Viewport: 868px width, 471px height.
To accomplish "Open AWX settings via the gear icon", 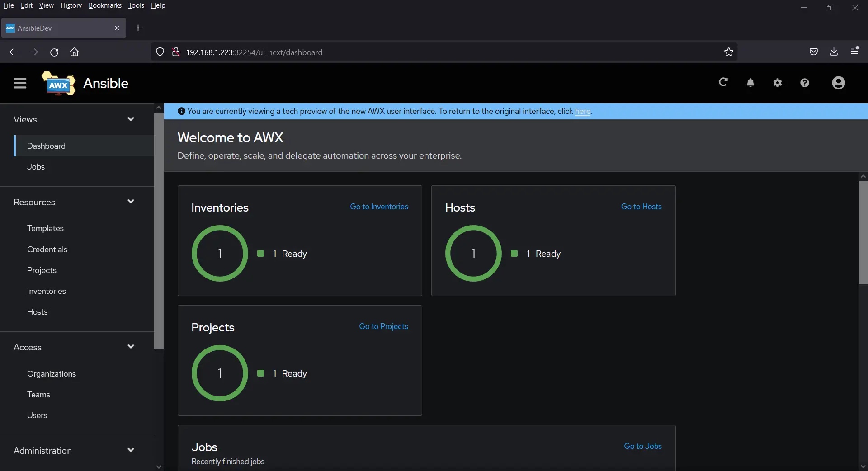I will click(x=778, y=83).
